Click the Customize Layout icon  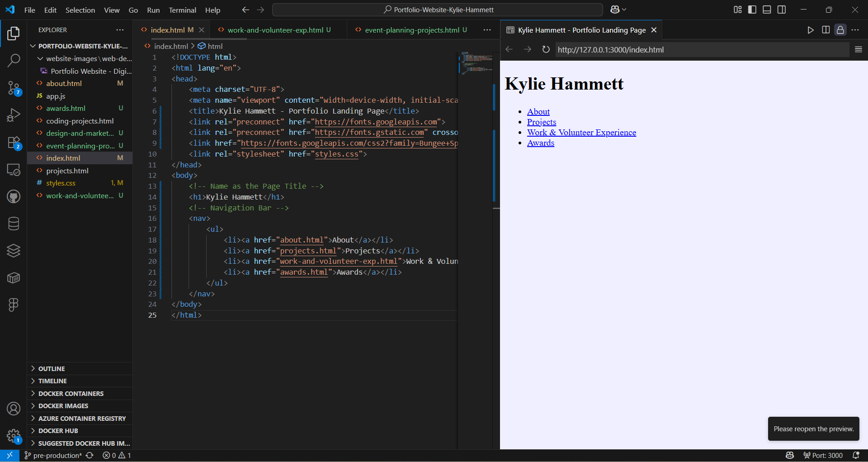pos(738,10)
